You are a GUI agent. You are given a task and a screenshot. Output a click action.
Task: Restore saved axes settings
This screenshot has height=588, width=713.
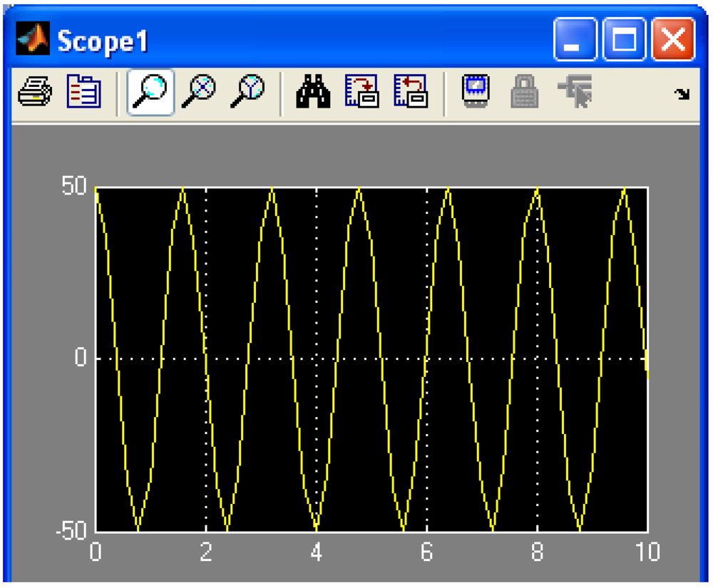[x=411, y=92]
